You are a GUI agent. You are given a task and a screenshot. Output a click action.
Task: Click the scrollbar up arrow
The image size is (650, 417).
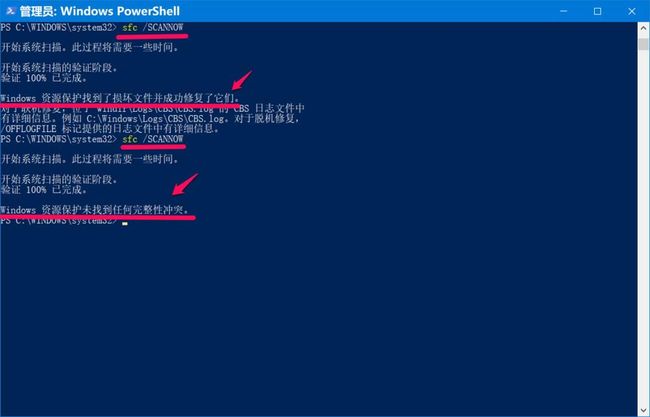(x=643, y=29)
